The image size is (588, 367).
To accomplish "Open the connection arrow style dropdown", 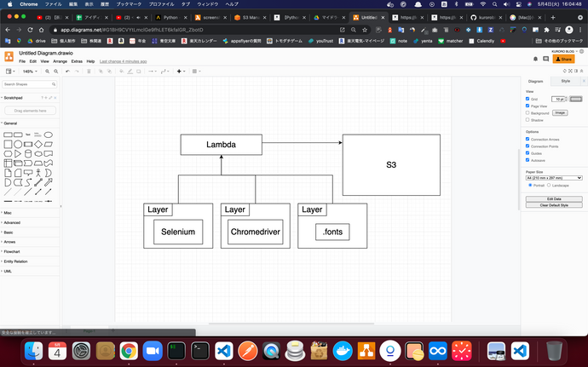I will (x=152, y=72).
